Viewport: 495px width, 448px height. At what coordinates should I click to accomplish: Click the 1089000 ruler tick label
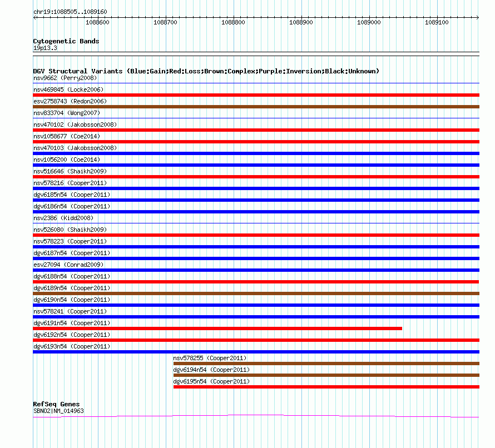coord(369,22)
